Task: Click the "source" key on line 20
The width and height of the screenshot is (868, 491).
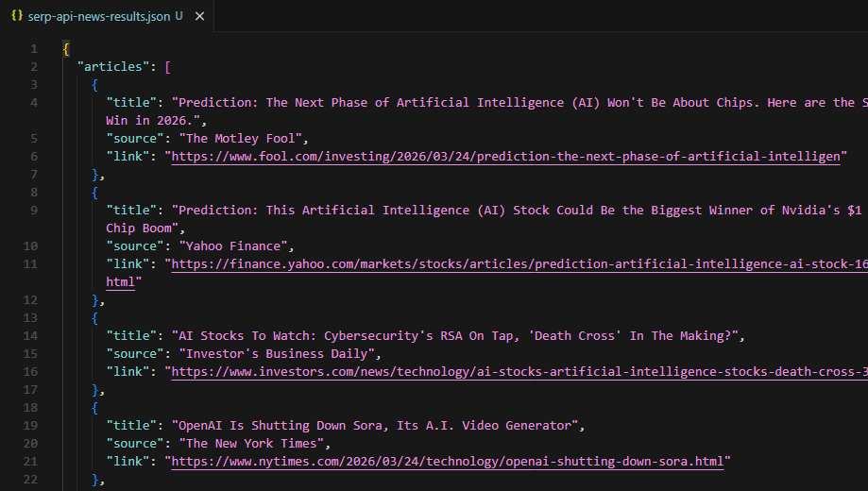Action: coord(135,444)
